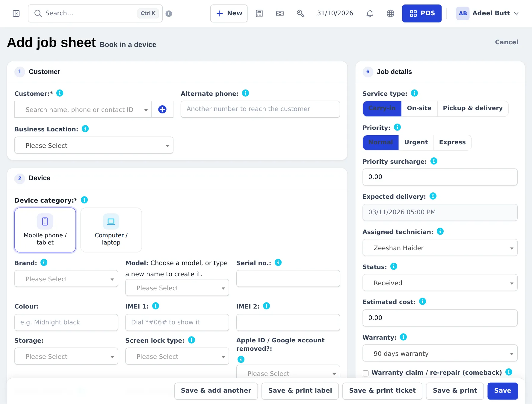The image size is (532, 404).
Task: Open the repair wrench tools icon
Action: tap(300, 13)
